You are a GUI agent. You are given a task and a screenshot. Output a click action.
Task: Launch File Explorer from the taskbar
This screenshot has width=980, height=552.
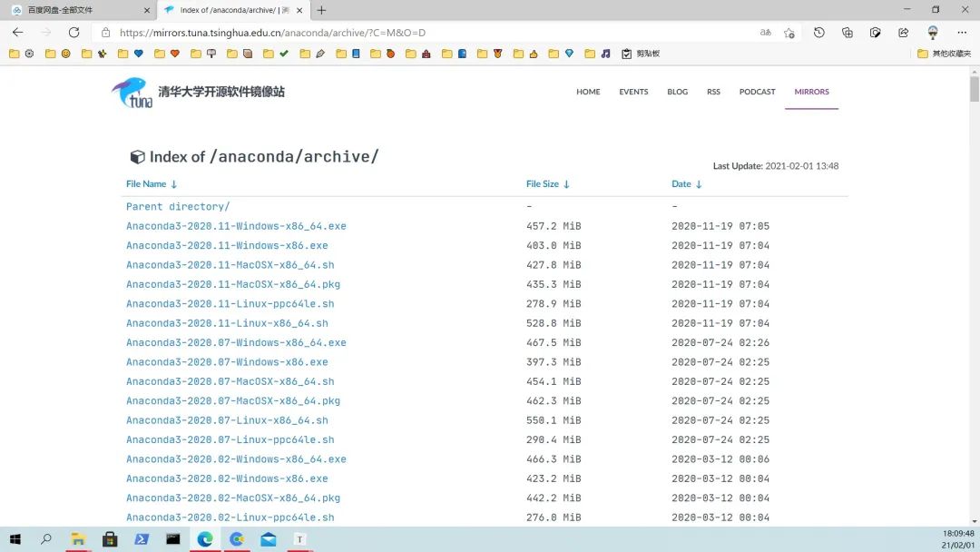pyautogui.click(x=78, y=539)
